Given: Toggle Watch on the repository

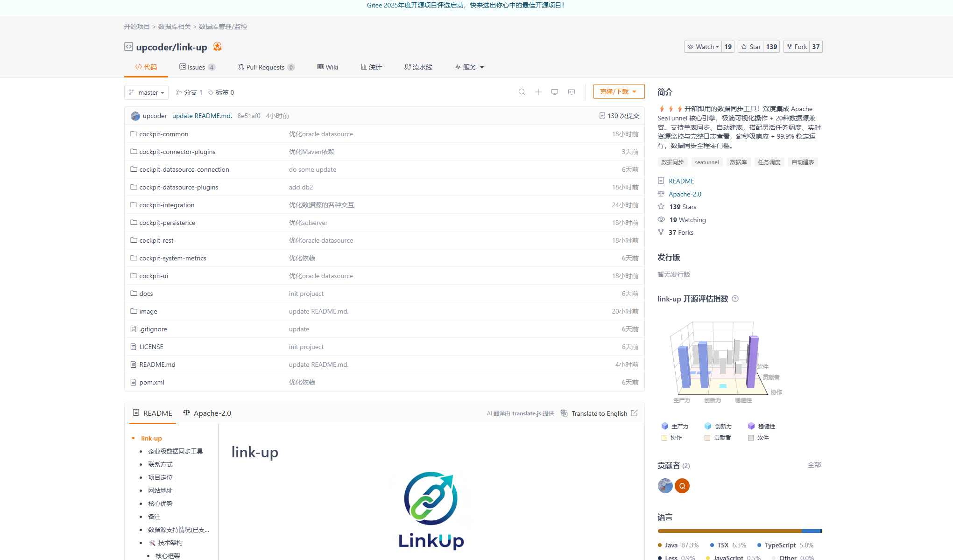Looking at the screenshot, I should (702, 47).
